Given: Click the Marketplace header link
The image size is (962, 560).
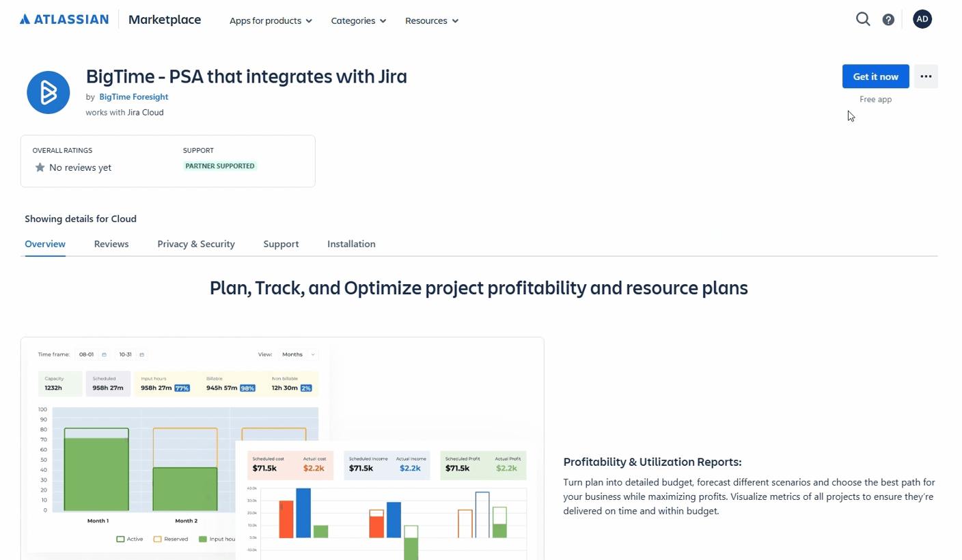Looking at the screenshot, I should coord(165,20).
